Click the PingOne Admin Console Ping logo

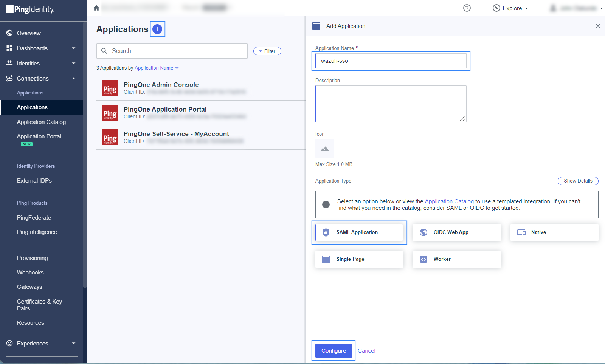pyautogui.click(x=110, y=88)
